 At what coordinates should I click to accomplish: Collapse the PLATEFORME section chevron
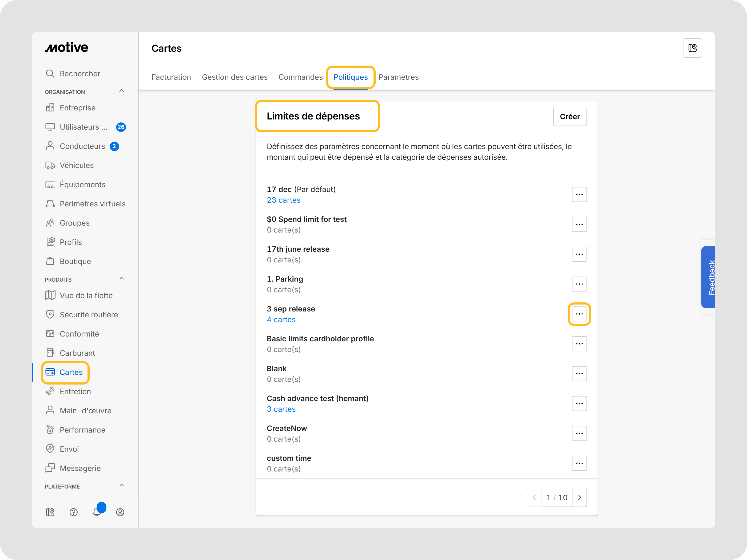click(122, 485)
